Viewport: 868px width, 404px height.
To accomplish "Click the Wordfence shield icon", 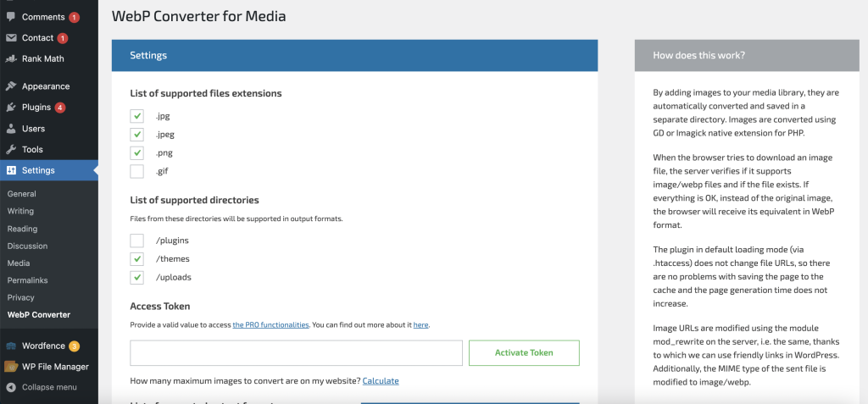I will [11, 346].
